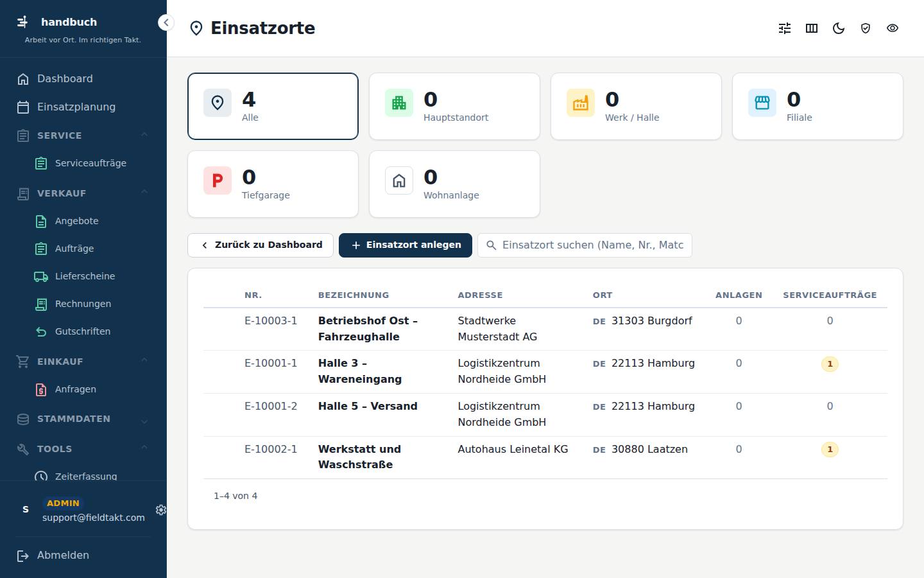Sort by the BEZEICHNUNG column header
The height and width of the screenshot is (578, 924).
click(x=354, y=295)
